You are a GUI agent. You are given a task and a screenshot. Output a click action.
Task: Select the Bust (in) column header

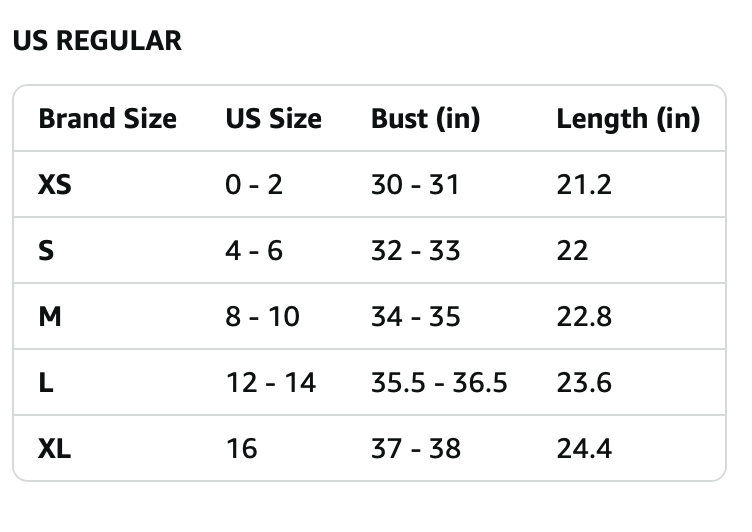pyautogui.click(x=425, y=119)
